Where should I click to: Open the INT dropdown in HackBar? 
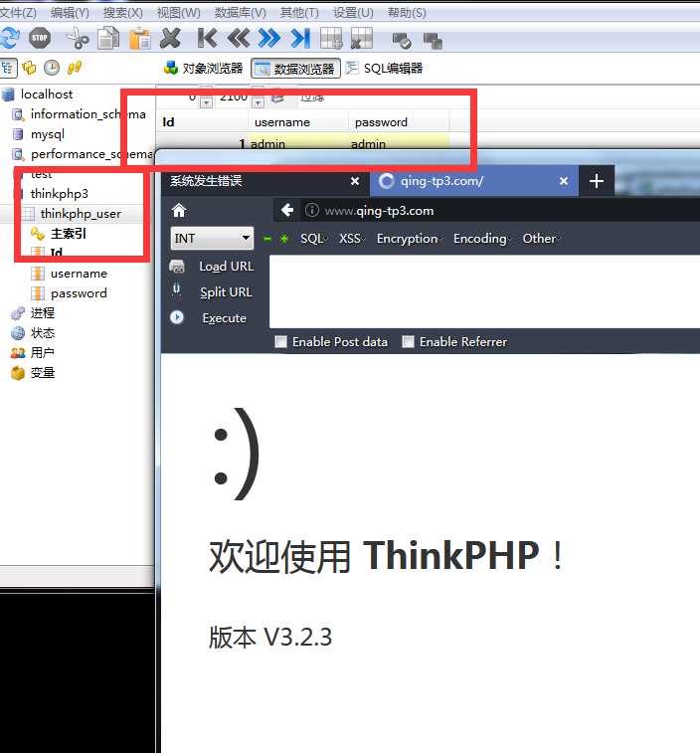click(212, 238)
